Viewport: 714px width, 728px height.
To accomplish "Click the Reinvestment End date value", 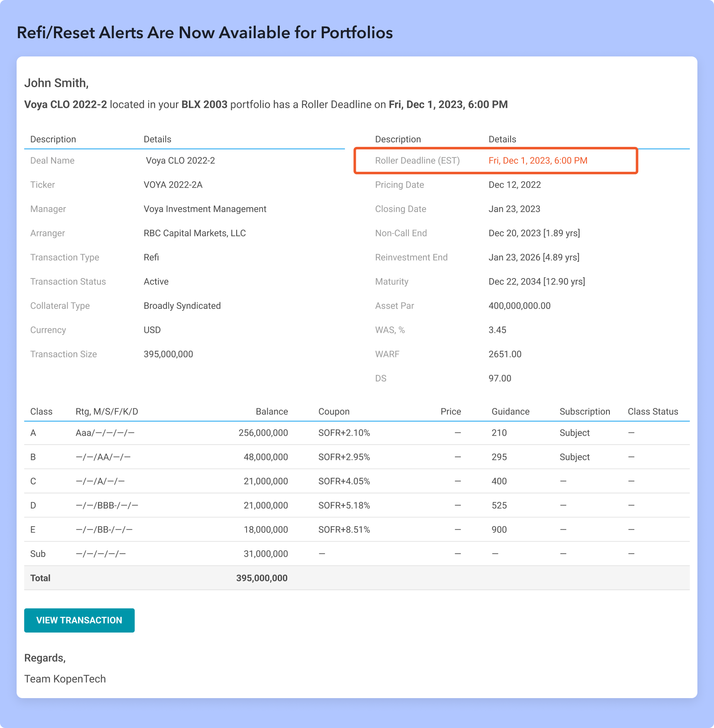I will coord(534,257).
